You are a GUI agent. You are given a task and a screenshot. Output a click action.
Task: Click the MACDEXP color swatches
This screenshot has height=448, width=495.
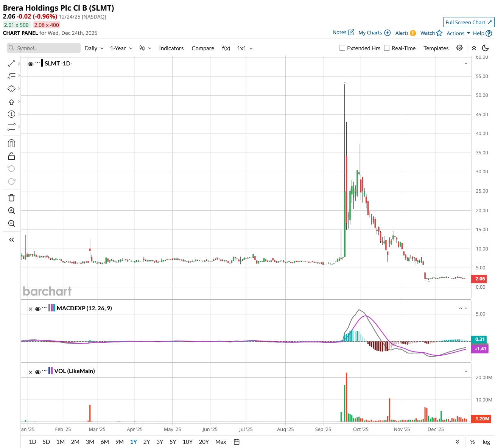coord(51,308)
